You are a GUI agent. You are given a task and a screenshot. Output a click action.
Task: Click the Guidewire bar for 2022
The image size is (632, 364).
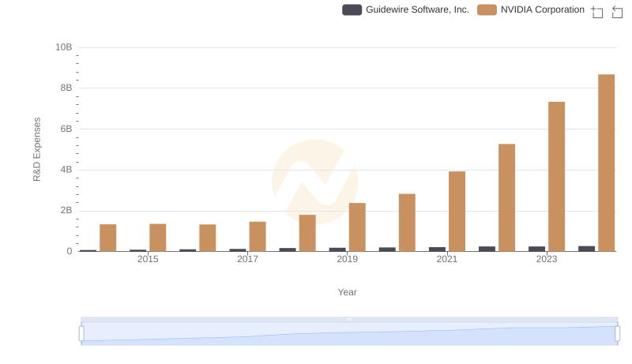pyautogui.click(x=487, y=249)
